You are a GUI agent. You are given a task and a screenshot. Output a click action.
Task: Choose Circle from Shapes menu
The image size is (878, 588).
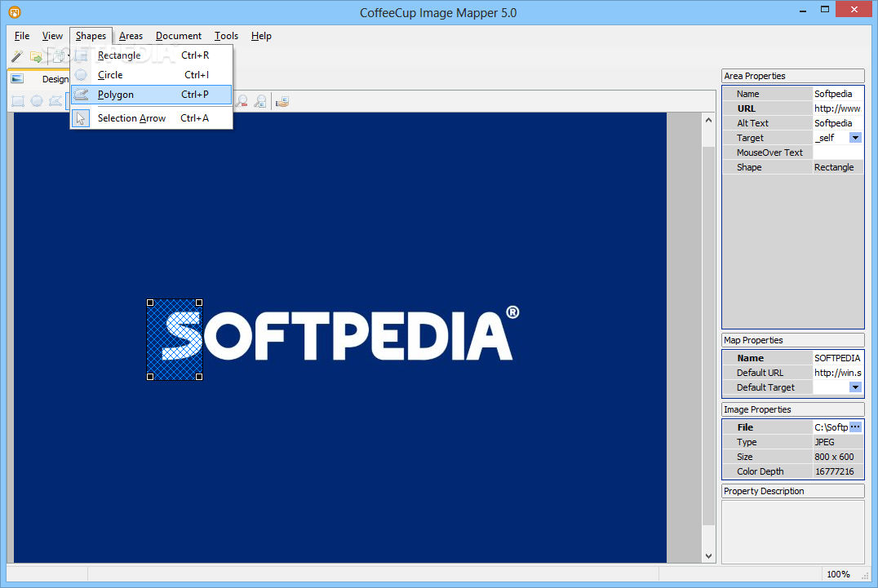(151, 74)
